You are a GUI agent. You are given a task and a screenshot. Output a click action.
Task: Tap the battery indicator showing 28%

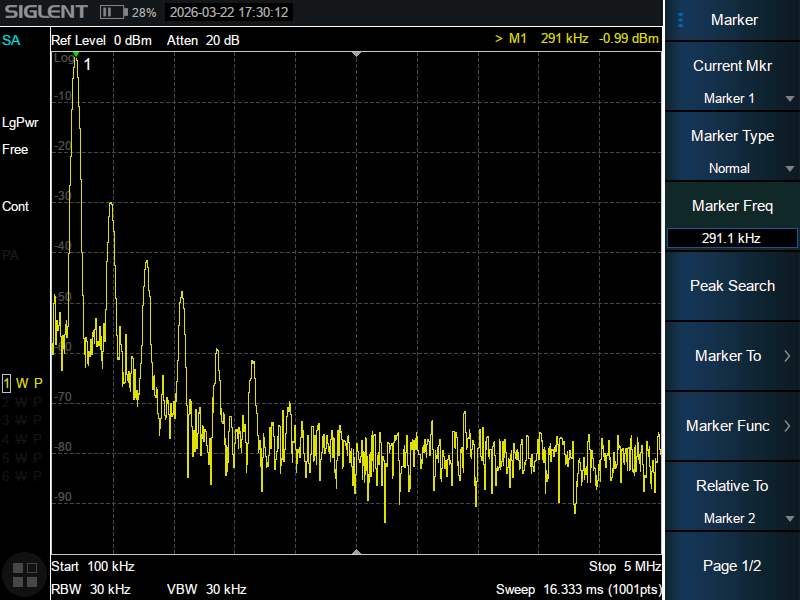pyautogui.click(x=128, y=12)
